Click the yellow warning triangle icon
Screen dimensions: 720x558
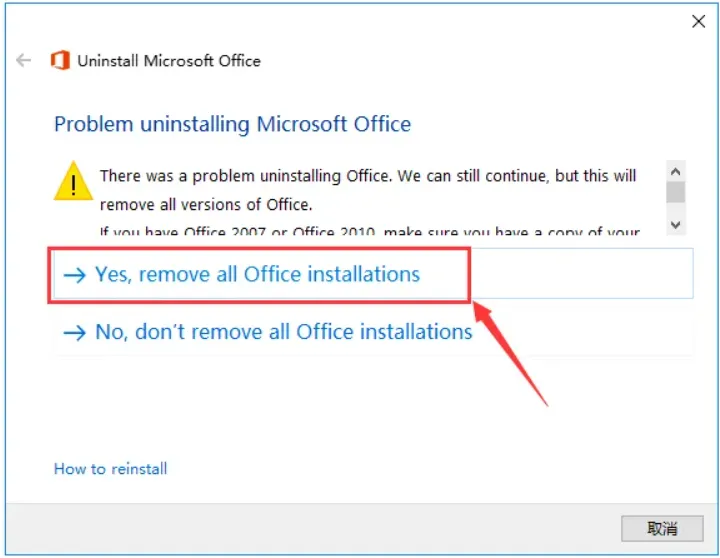(73, 182)
